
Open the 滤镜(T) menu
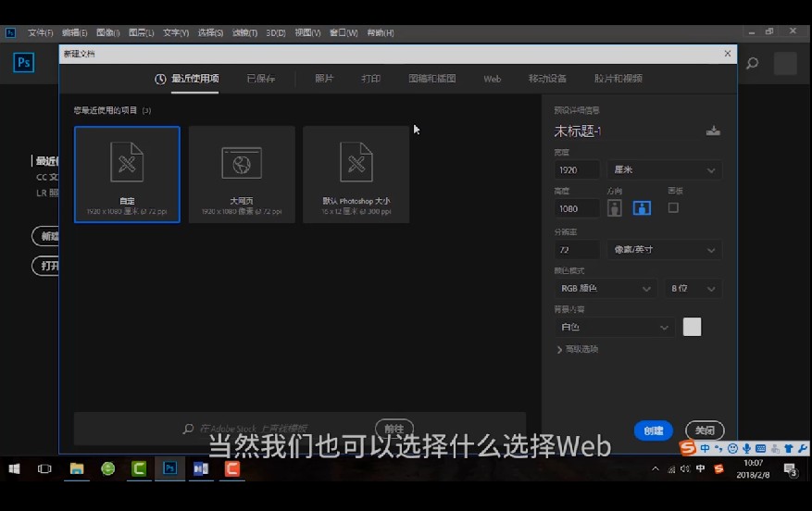click(x=244, y=32)
